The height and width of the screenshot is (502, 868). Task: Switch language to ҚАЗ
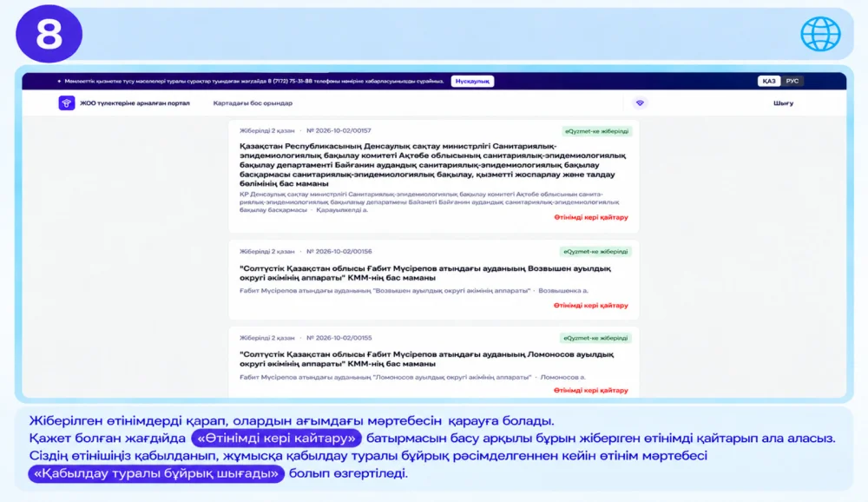(769, 81)
